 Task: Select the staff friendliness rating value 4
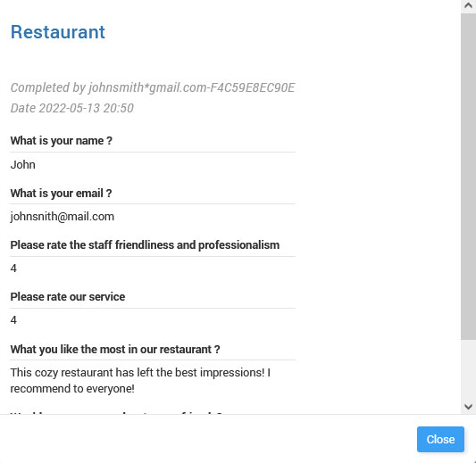pos(13,269)
